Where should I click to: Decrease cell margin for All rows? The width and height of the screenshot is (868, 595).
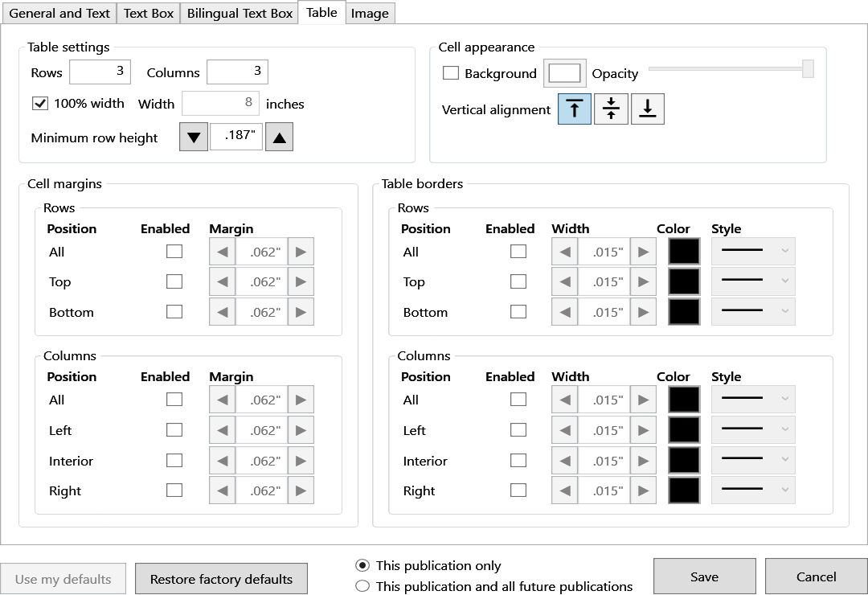(x=223, y=252)
